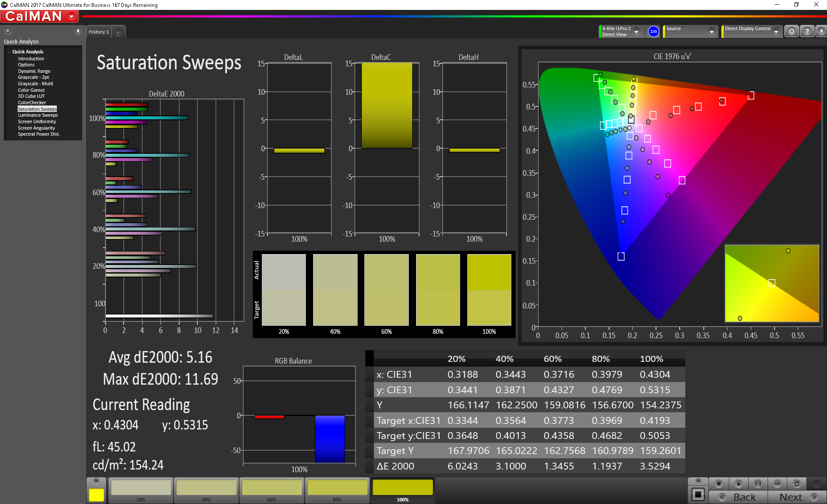
Task: Collapse the Quick Analysis sidebar arrow
Action: [78, 31]
